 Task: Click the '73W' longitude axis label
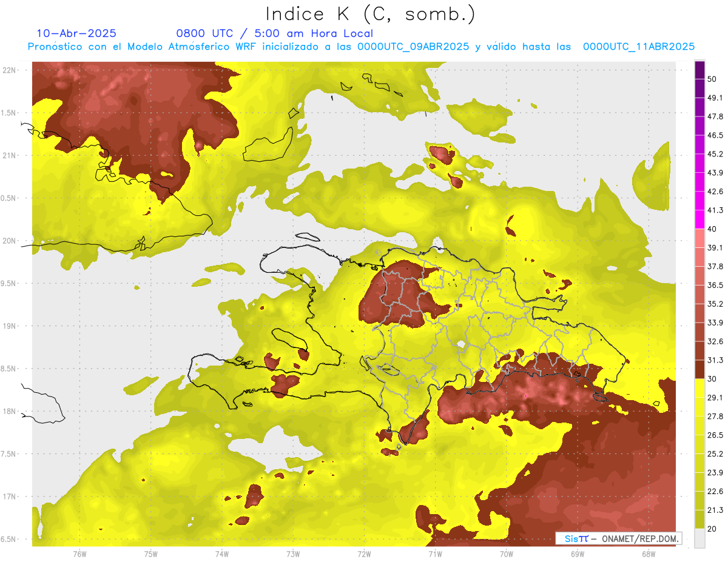click(x=293, y=554)
